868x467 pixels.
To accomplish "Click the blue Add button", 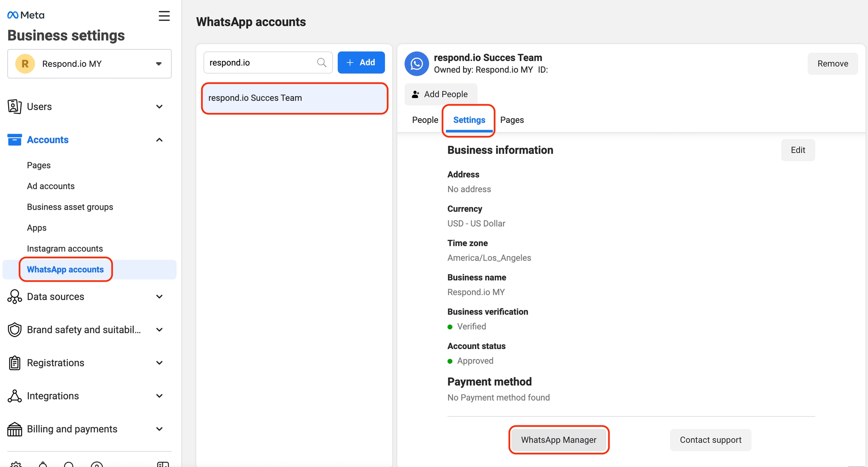I will (361, 63).
